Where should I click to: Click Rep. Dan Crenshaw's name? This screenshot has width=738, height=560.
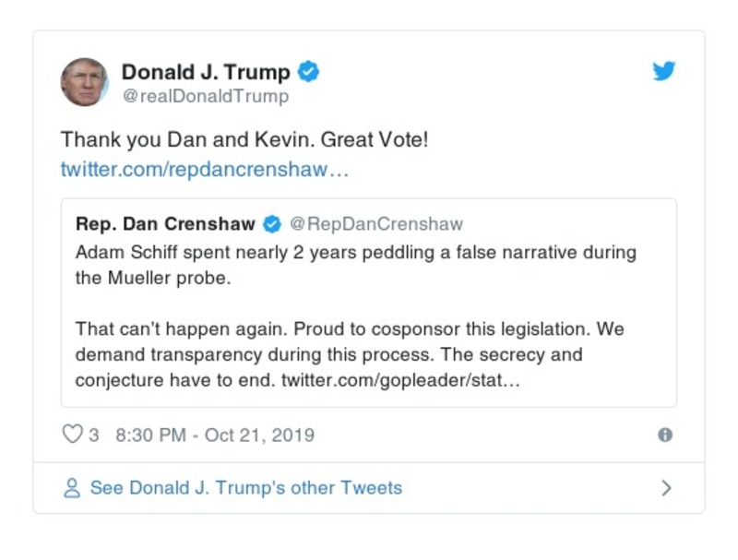click(162, 221)
